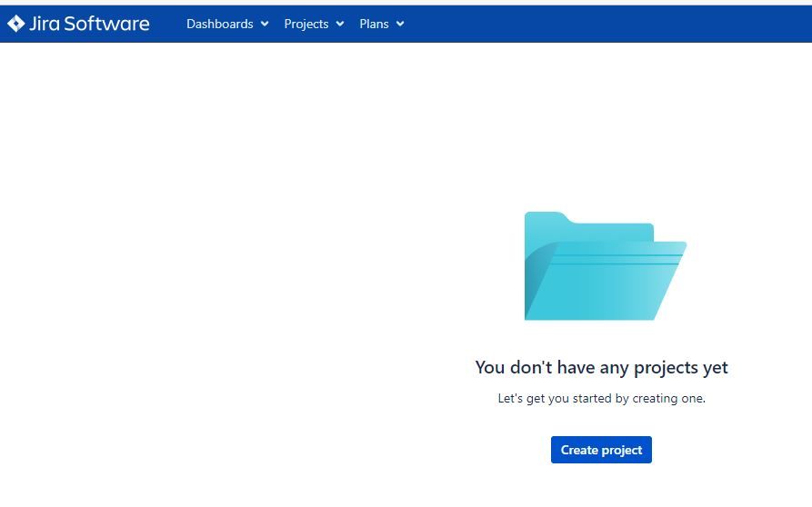Click the Jira diamond logo icon

coord(16,24)
